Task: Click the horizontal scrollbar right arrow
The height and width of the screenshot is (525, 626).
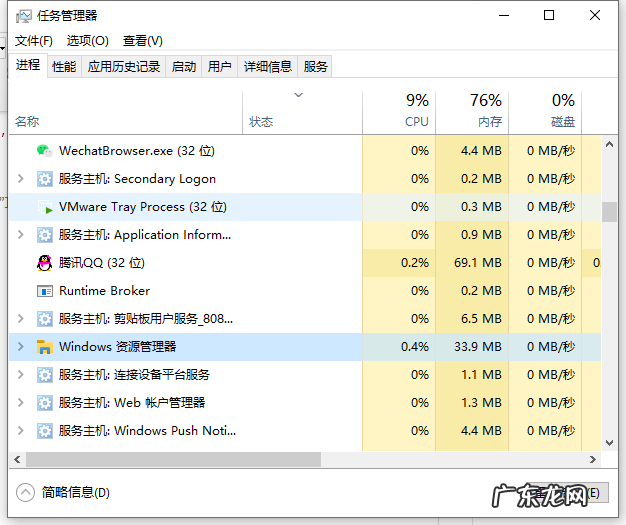Action: 593,460
